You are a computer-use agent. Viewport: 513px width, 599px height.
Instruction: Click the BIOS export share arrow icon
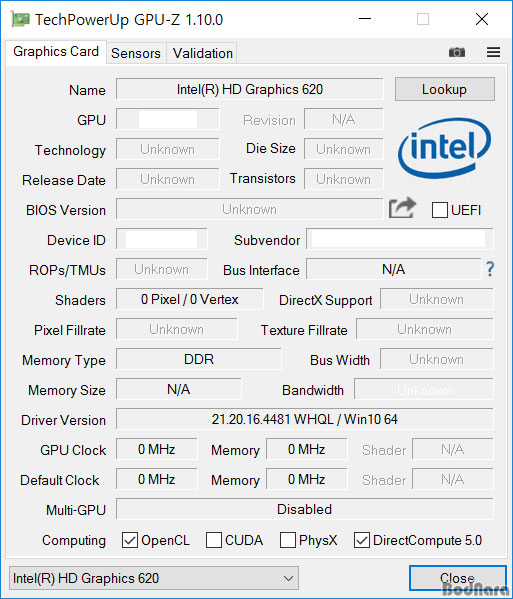402,208
